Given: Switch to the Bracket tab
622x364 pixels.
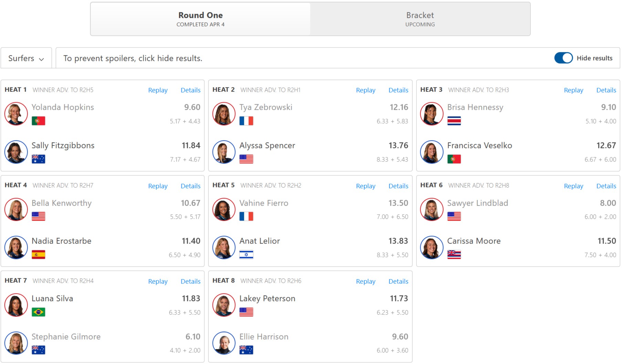Looking at the screenshot, I should pos(420,19).
